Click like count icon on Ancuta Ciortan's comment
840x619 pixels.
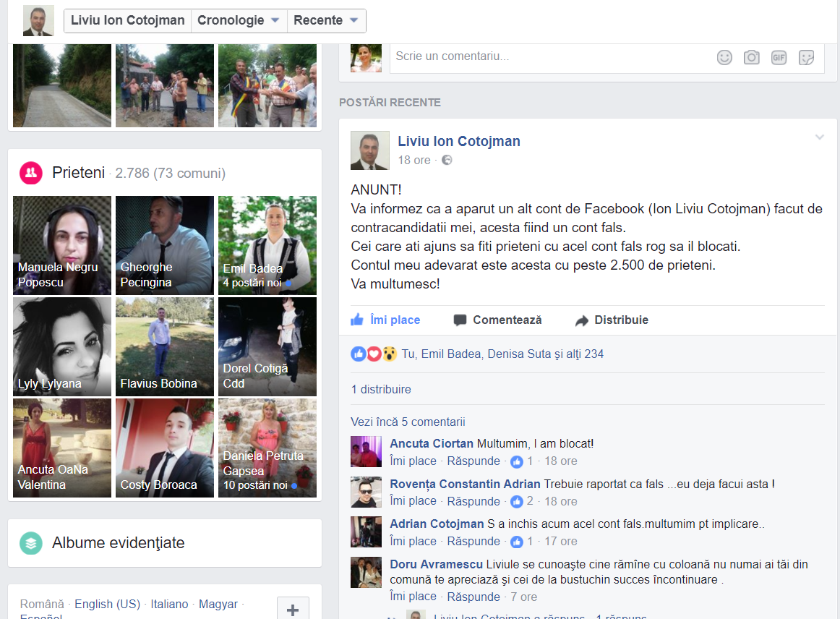coord(516,461)
